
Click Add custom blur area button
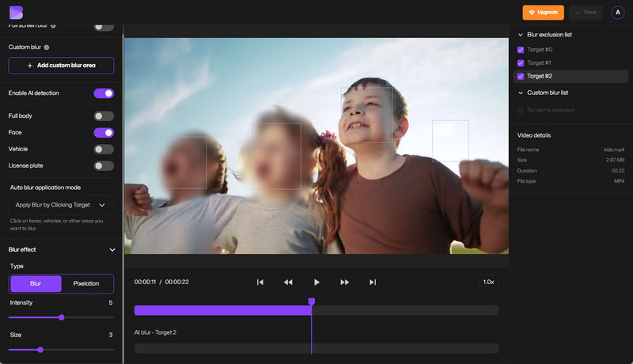(x=61, y=66)
